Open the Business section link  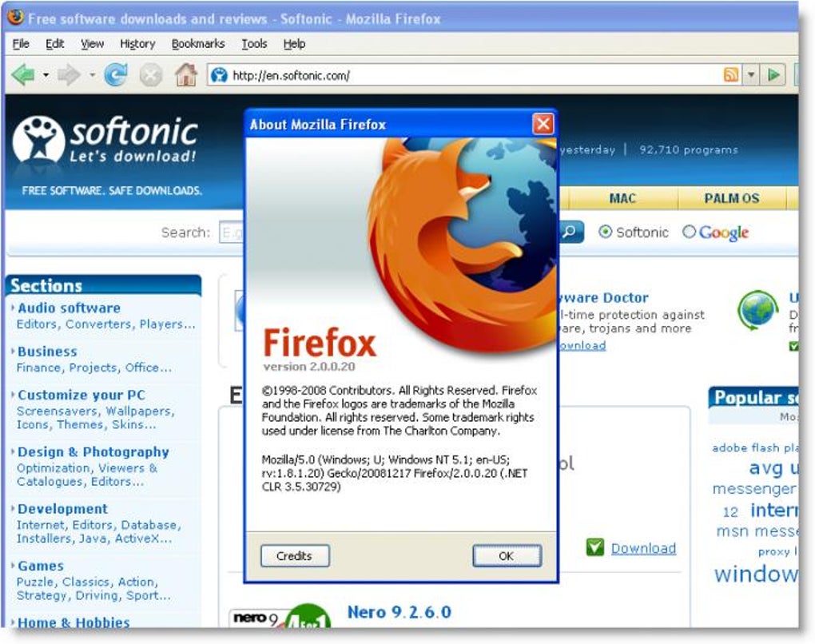(47, 352)
